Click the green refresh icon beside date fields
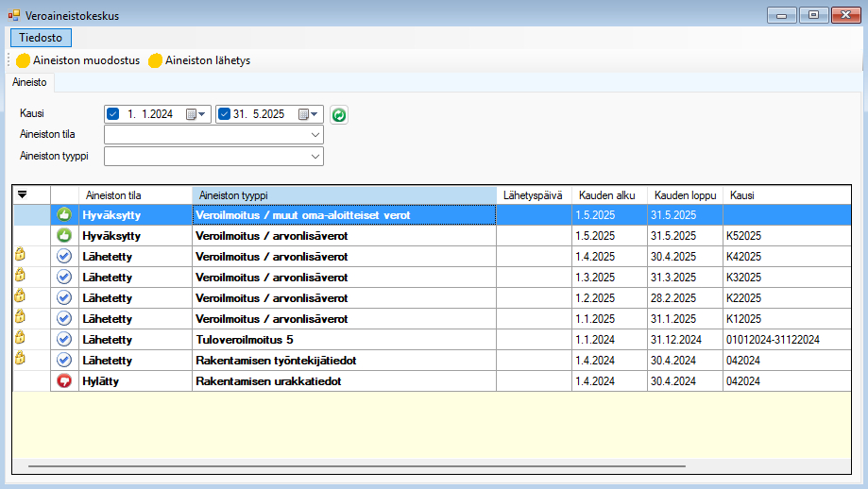This screenshot has width=868, height=489. pyautogui.click(x=339, y=114)
